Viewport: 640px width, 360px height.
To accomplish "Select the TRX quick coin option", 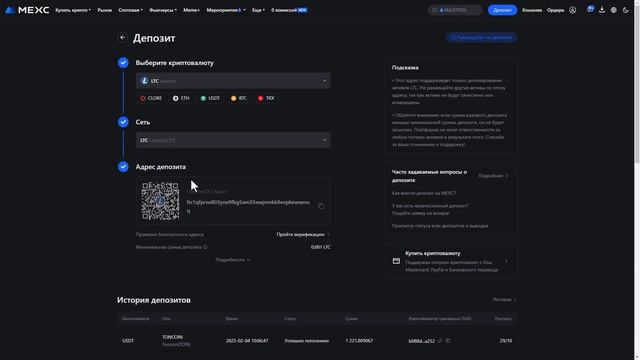I will 266,98.
